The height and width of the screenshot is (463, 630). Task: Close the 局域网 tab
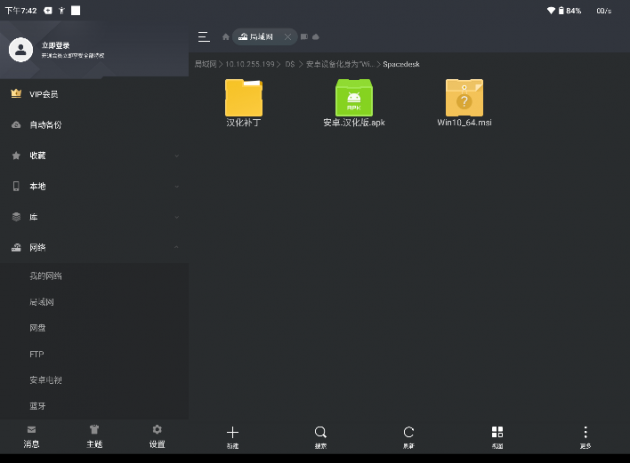click(288, 37)
